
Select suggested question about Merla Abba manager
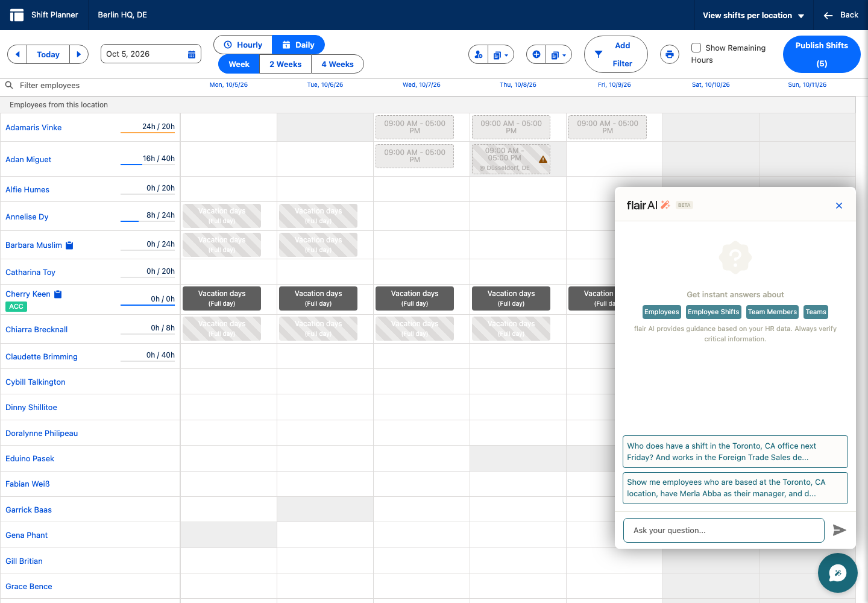pyautogui.click(x=735, y=488)
